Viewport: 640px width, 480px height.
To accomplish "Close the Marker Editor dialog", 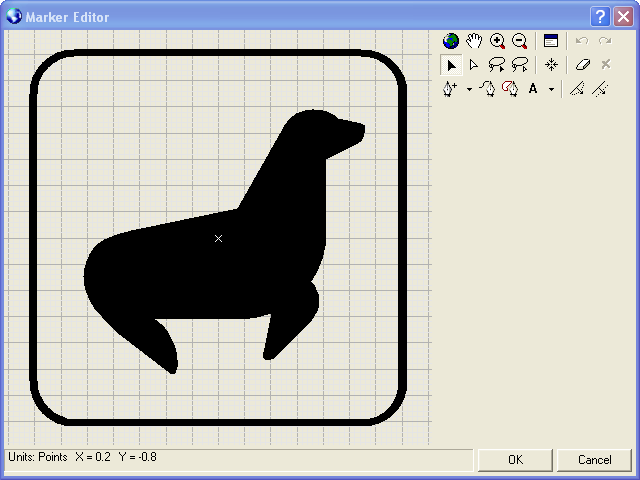I will click(623, 17).
